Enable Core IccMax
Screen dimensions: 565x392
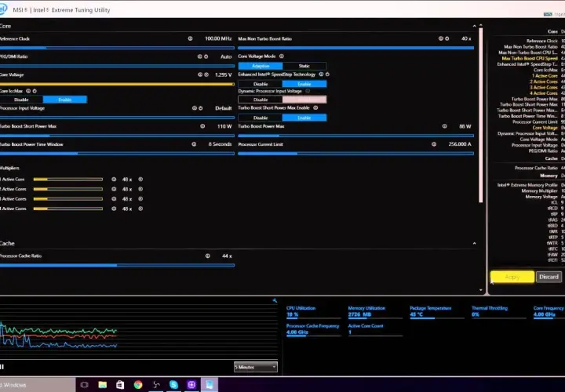coord(65,100)
